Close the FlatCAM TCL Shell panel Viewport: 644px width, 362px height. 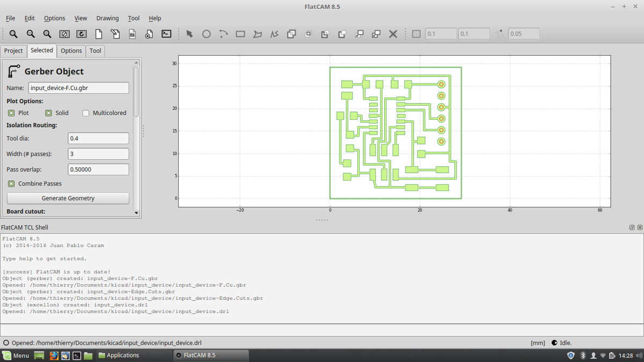point(640,228)
